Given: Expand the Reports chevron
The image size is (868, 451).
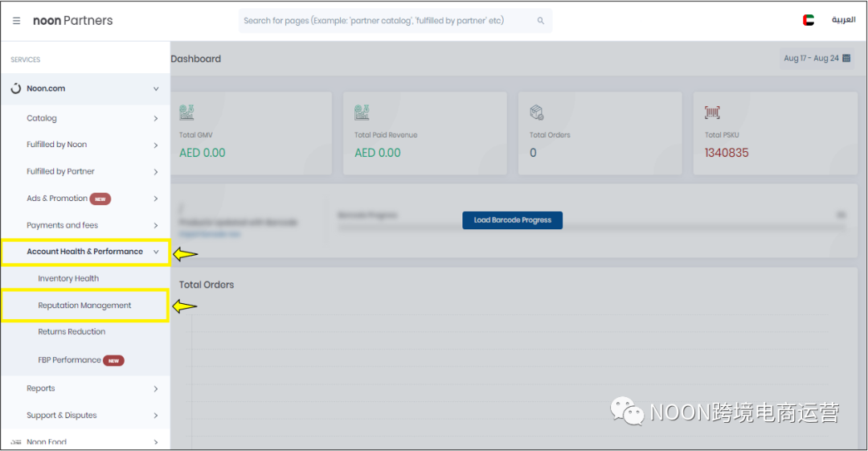Looking at the screenshot, I should pyautogui.click(x=156, y=389).
